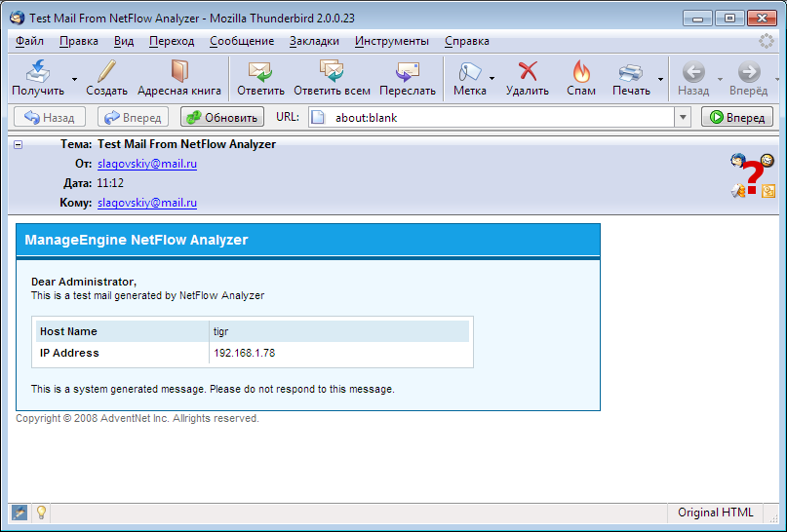Click the subject text Test Mail From NetFlow Analyzer
The width and height of the screenshot is (787, 532).
(186, 144)
